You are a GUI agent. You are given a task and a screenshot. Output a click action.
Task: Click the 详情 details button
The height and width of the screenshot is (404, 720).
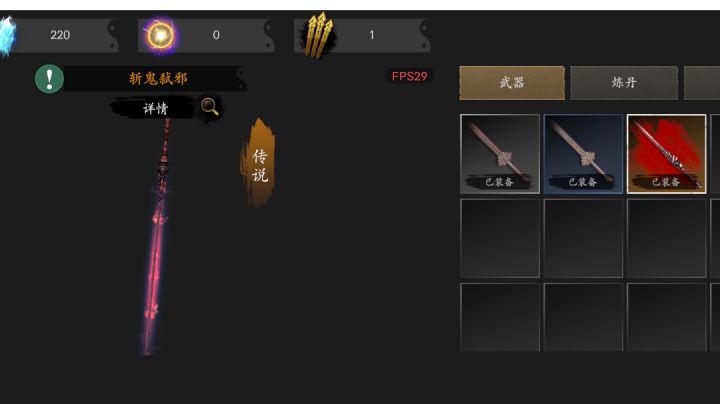pyautogui.click(x=155, y=108)
